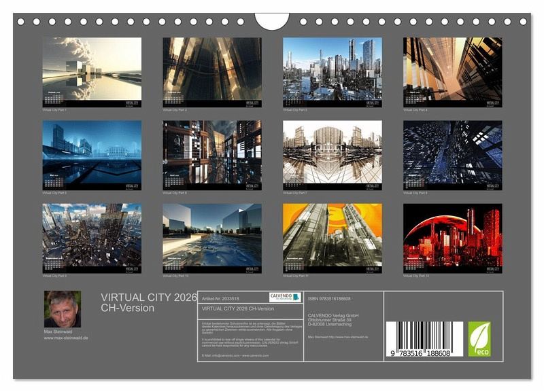
Task: Click the CALVENDO publisher logo
Action: pyautogui.click(x=285, y=298)
